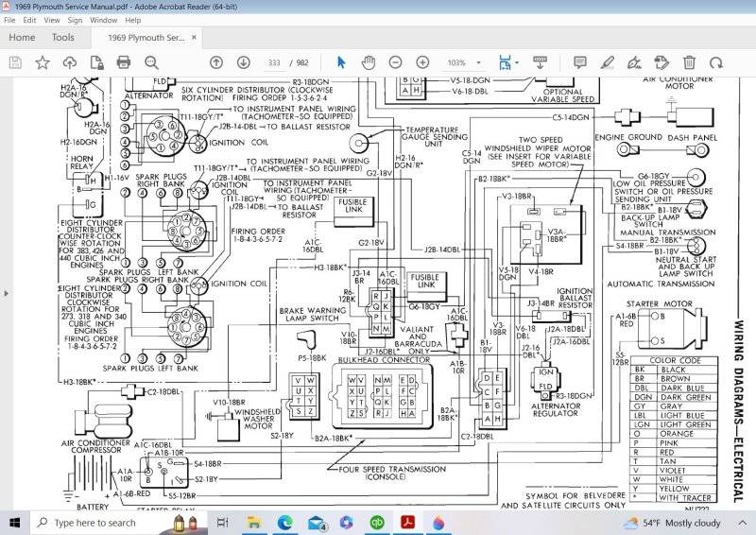Image resolution: width=756 pixels, height=535 pixels.
Task: Click the COLOR CODE table heading
Action: (x=675, y=360)
